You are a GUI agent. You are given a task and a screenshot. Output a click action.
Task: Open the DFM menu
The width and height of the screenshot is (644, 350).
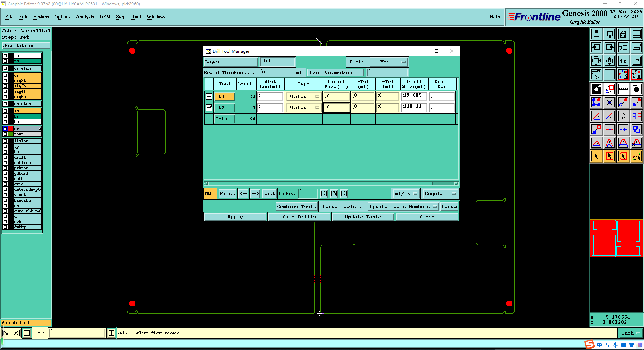105,17
